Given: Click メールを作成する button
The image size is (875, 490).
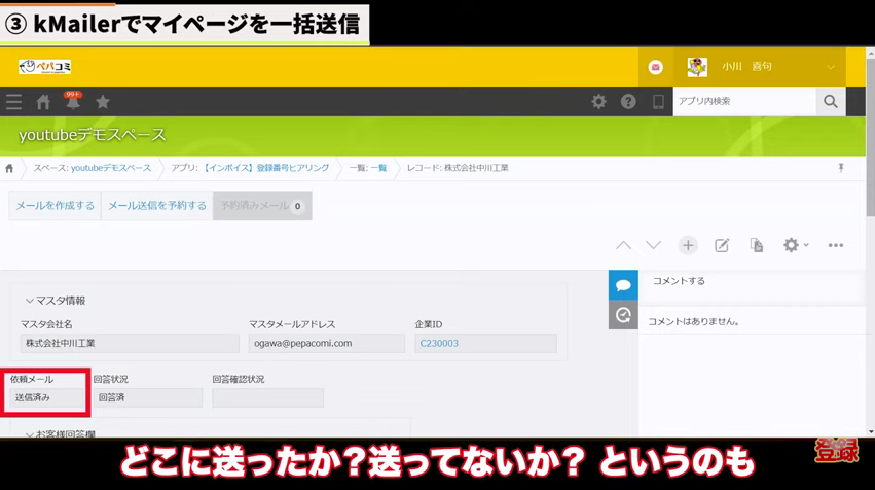Looking at the screenshot, I should (x=55, y=206).
